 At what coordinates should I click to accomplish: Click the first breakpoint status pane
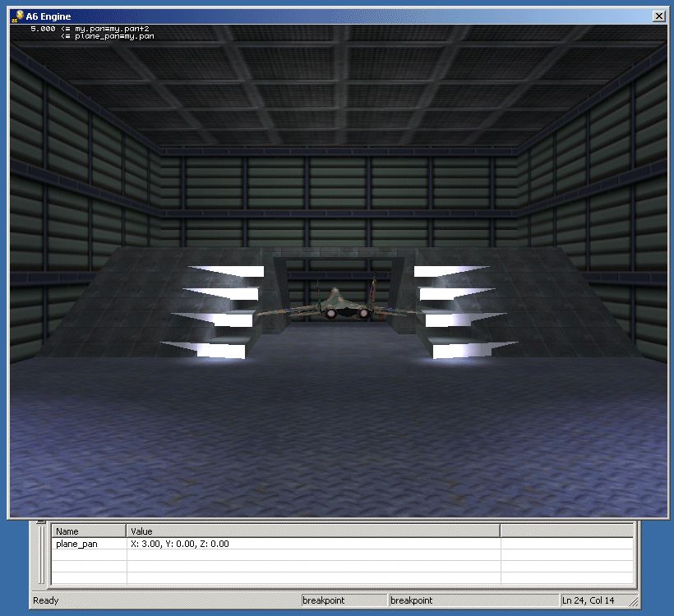(344, 600)
